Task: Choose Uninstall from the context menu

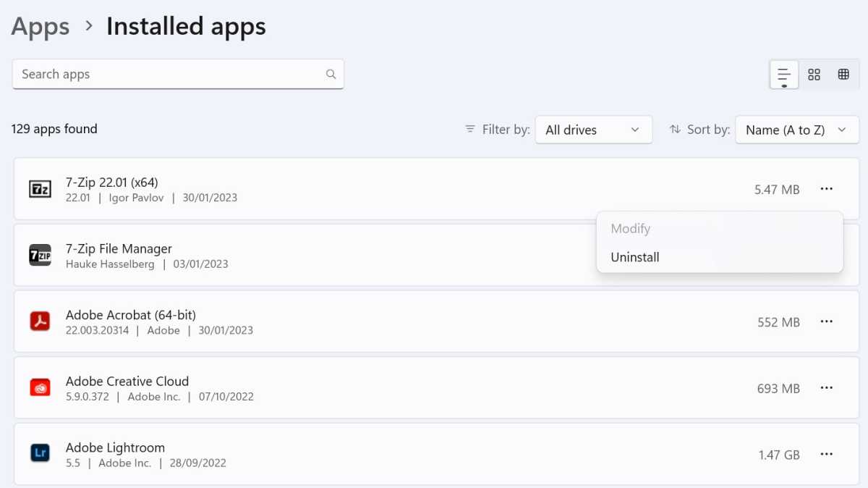Action: 720,257
